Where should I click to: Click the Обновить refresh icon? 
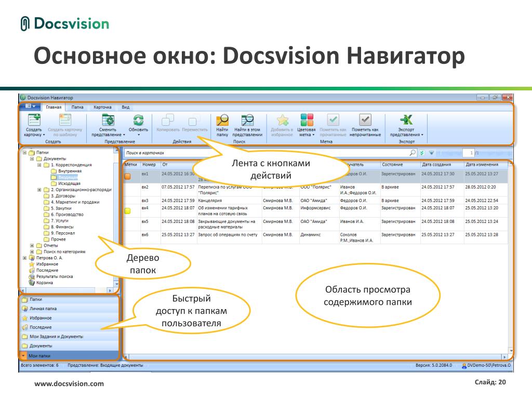click(x=138, y=120)
